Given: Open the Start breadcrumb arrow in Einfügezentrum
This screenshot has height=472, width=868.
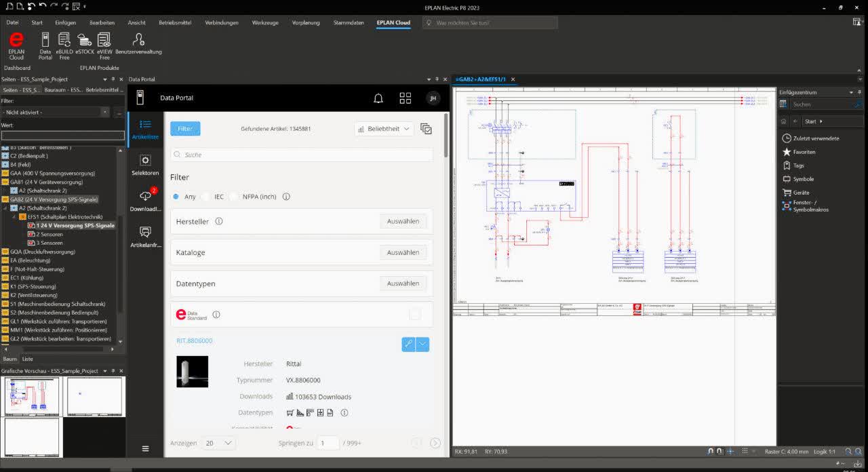Looking at the screenshot, I should point(821,121).
